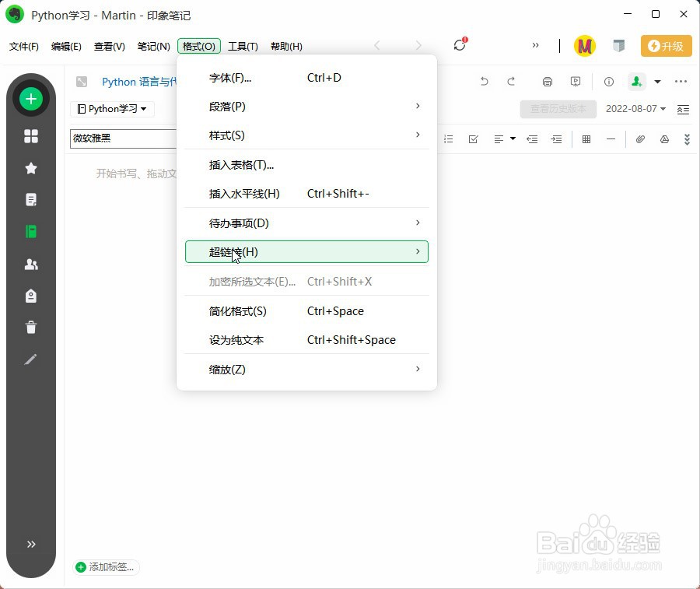Open the 超链接(H) submenu

pyautogui.click(x=306, y=252)
